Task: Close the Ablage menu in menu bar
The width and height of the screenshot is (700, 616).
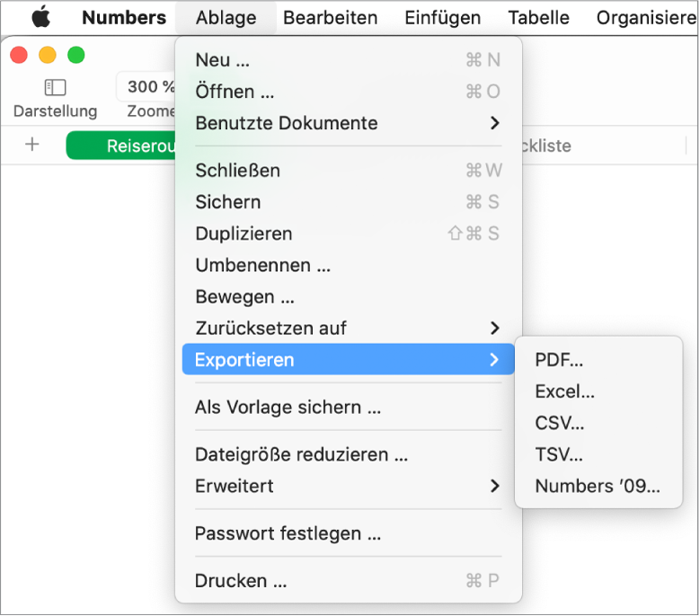Action: point(226,18)
